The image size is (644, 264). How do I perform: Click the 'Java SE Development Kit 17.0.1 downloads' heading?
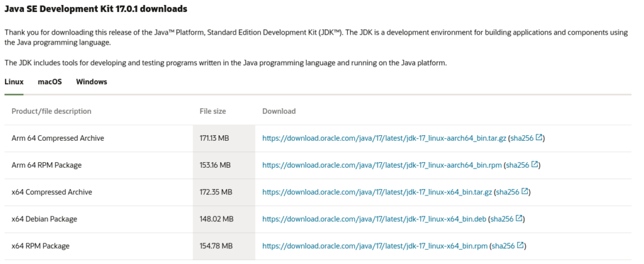96,9
